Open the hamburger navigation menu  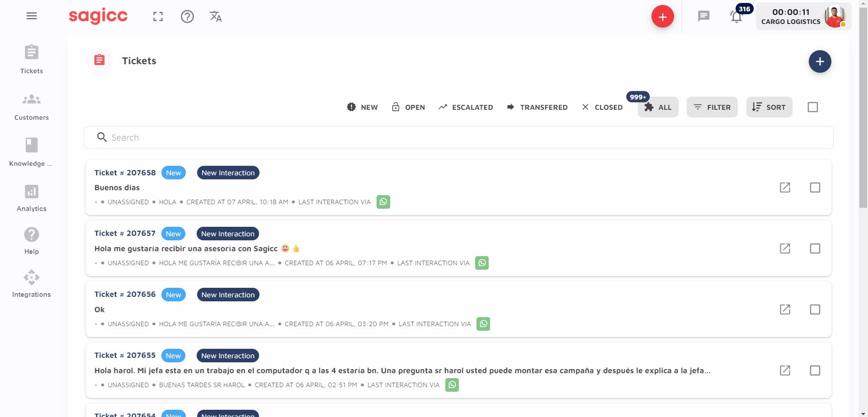(x=32, y=16)
